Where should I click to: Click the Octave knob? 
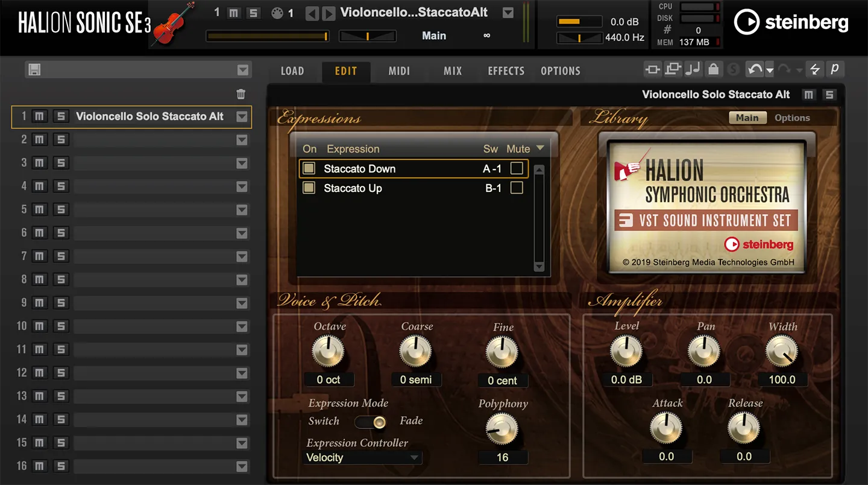[328, 352]
